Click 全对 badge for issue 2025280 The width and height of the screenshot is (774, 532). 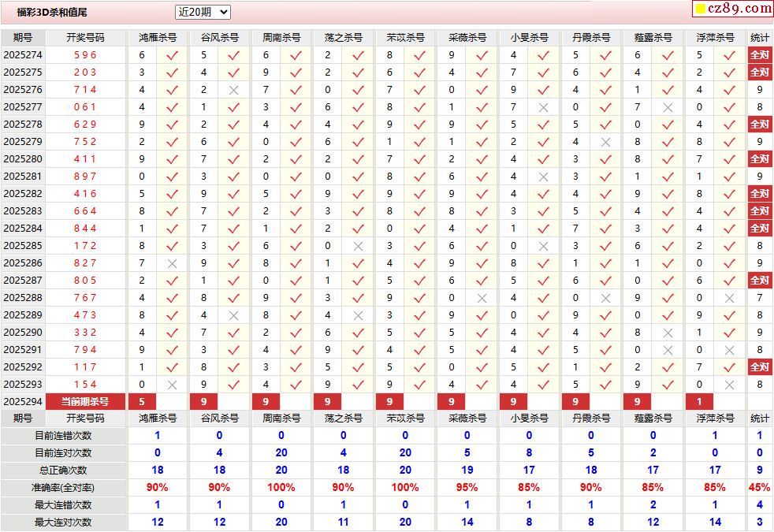760,159
